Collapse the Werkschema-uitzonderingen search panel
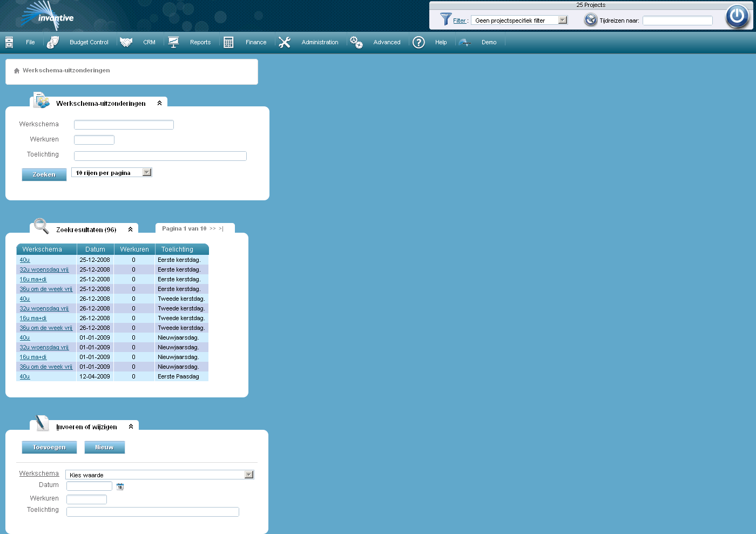Image resolution: width=756 pixels, height=534 pixels. (x=159, y=103)
